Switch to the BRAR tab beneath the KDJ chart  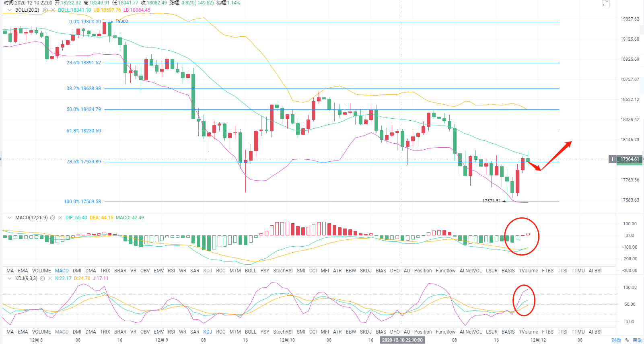tap(120, 332)
